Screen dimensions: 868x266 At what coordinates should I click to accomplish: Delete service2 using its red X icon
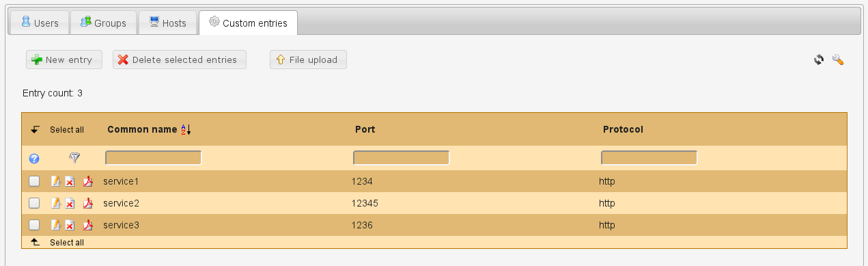click(70, 203)
